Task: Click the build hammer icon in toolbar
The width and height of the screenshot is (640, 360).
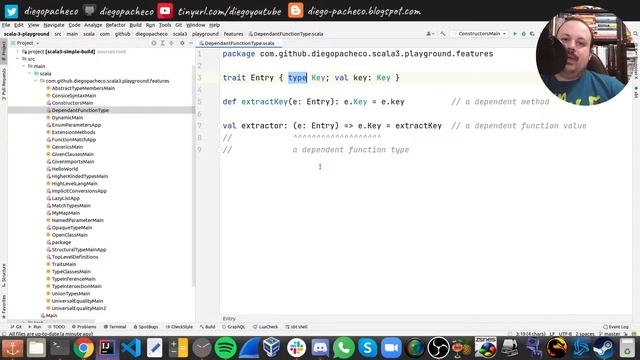Action: click(x=443, y=33)
